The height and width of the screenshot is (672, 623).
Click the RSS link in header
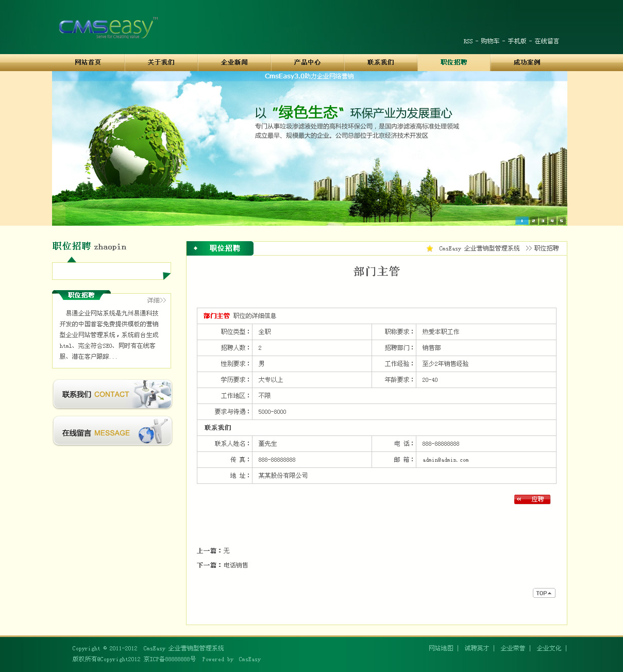pyautogui.click(x=468, y=41)
